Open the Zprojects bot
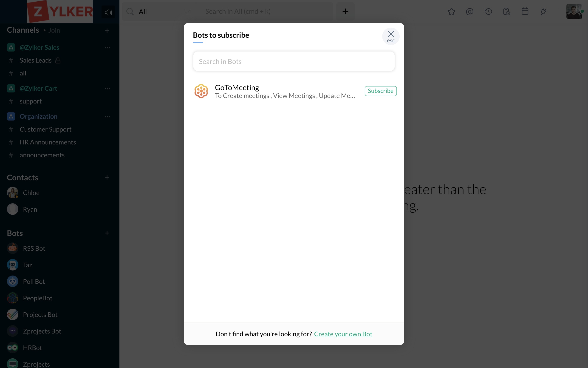Image resolution: width=588 pixels, height=368 pixels. 36,364
